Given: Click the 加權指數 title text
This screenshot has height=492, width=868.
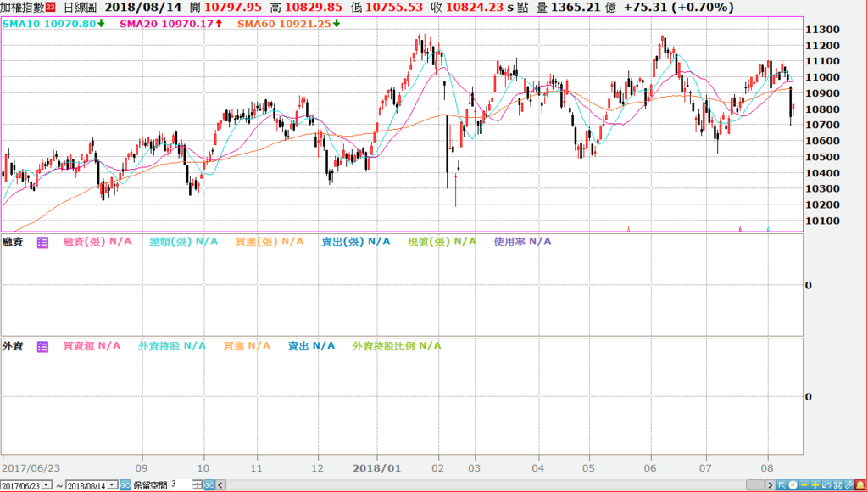Looking at the screenshot, I should 22,7.
